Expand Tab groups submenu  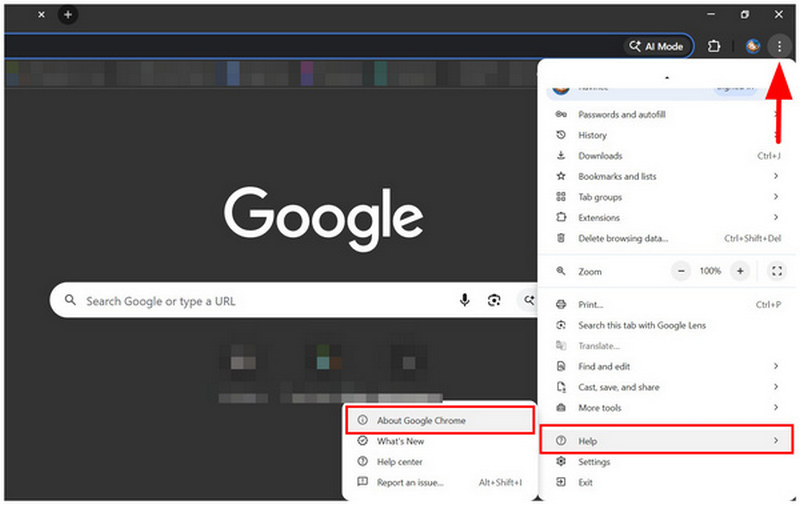coord(667,197)
